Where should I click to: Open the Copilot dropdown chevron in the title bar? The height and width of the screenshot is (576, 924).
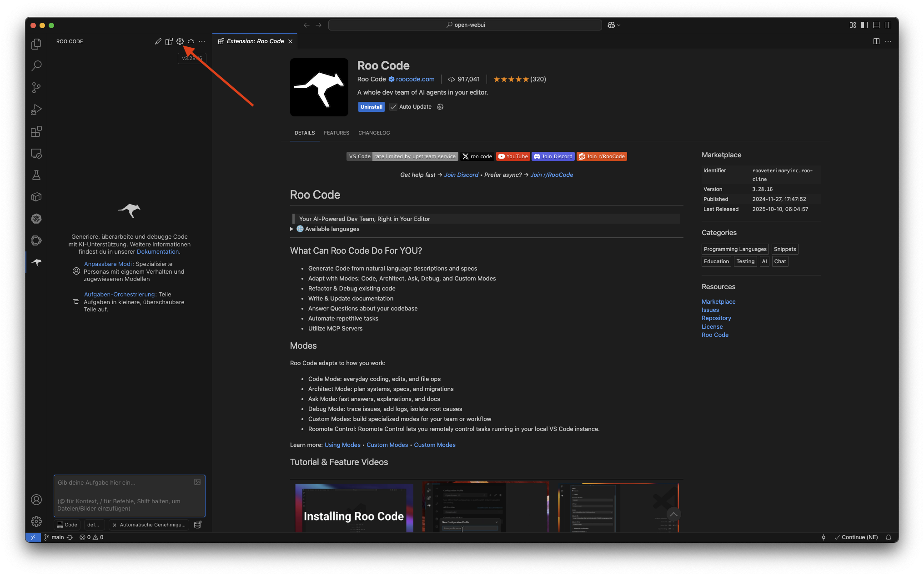[x=619, y=25]
